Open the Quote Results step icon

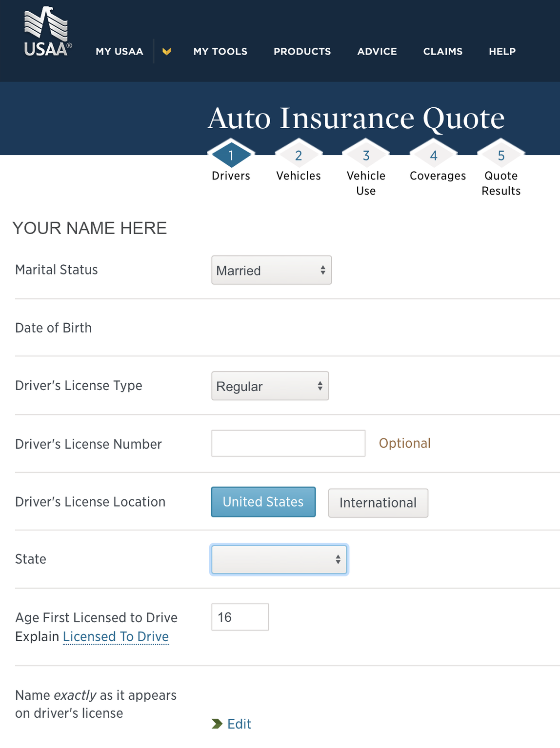click(x=501, y=156)
